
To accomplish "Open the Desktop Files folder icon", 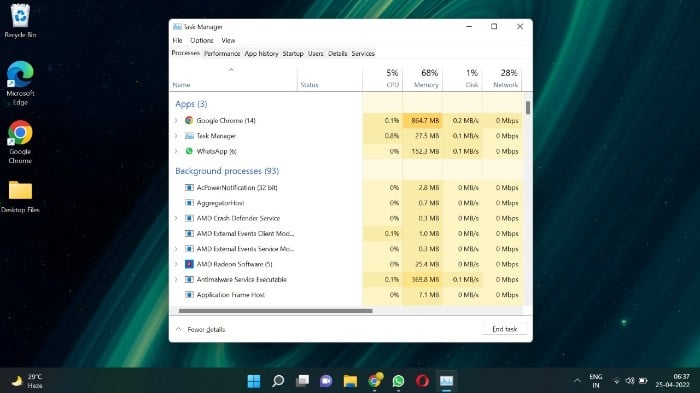I will (20, 196).
